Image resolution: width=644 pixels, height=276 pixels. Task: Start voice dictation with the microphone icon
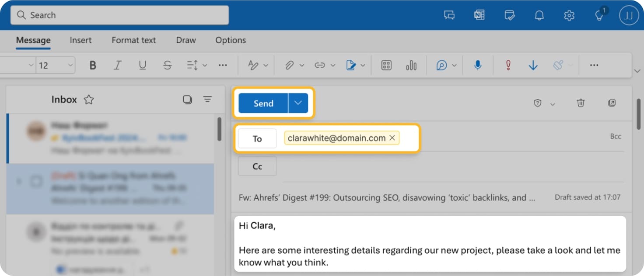477,65
